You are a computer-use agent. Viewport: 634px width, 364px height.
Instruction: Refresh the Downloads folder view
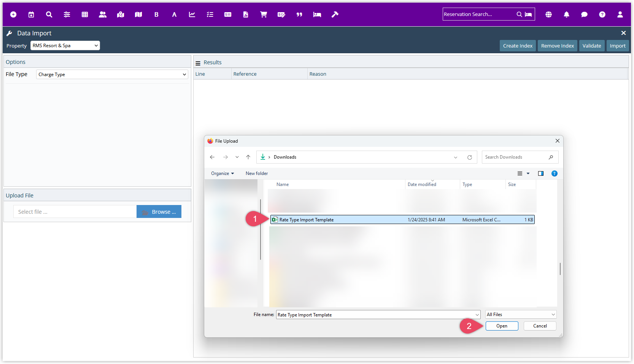[469, 157]
